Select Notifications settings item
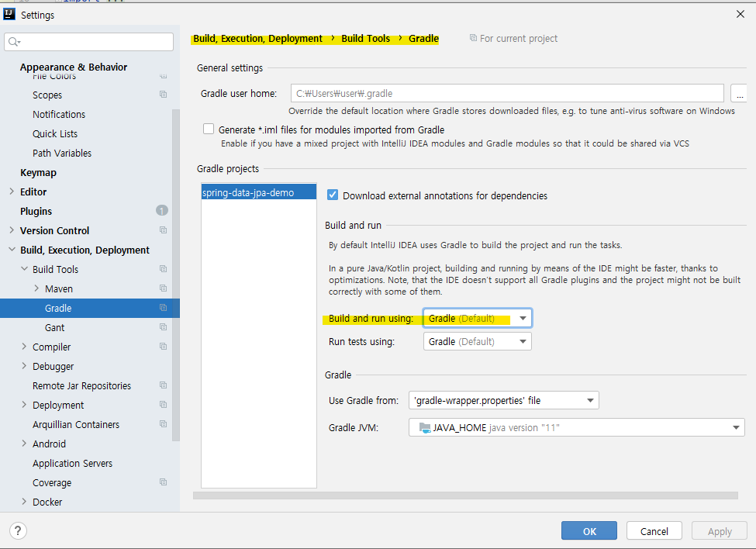Viewport: 756px width, 549px height. click(59, 114)
